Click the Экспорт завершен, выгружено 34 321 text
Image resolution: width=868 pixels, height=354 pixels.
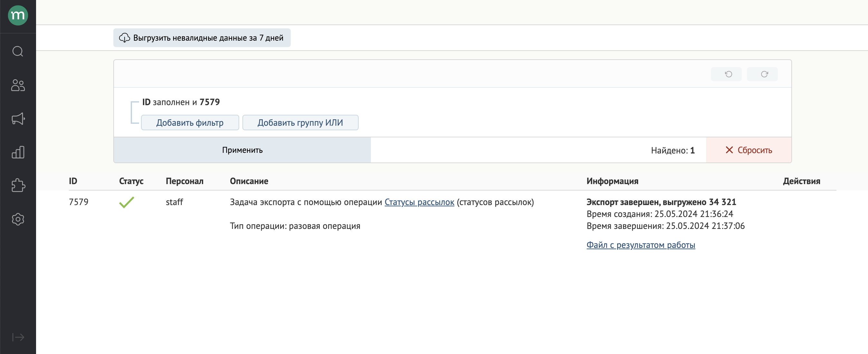[661, 202]
